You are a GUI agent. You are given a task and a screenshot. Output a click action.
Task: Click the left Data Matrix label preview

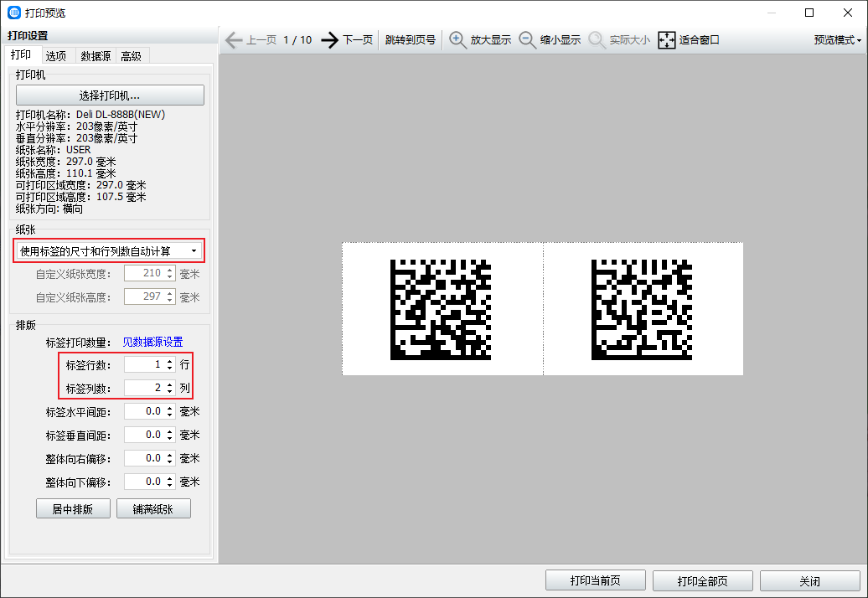(441, 310)
